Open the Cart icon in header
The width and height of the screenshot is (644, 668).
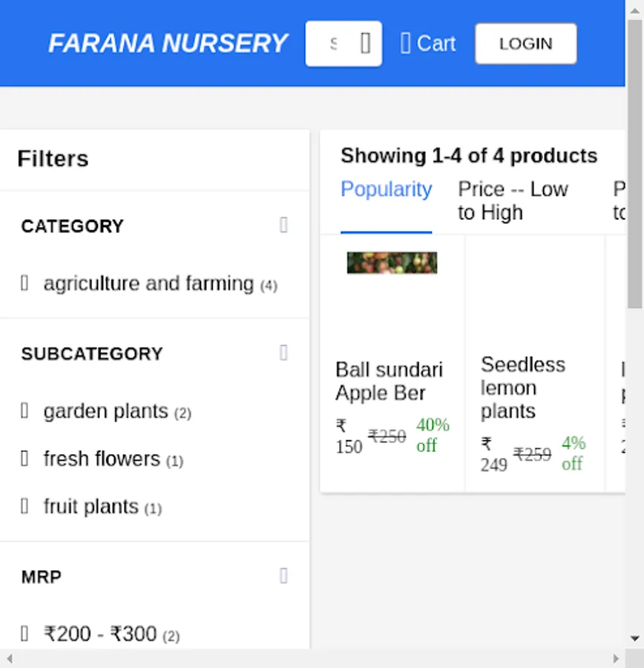click(x=405, y=44)
